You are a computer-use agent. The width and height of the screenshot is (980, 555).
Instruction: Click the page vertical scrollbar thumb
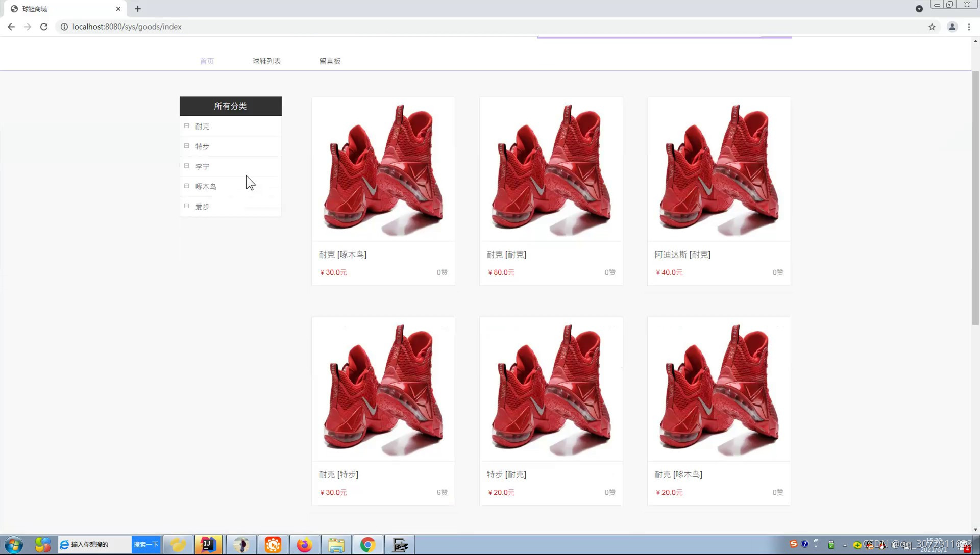(x=975, y=198)
